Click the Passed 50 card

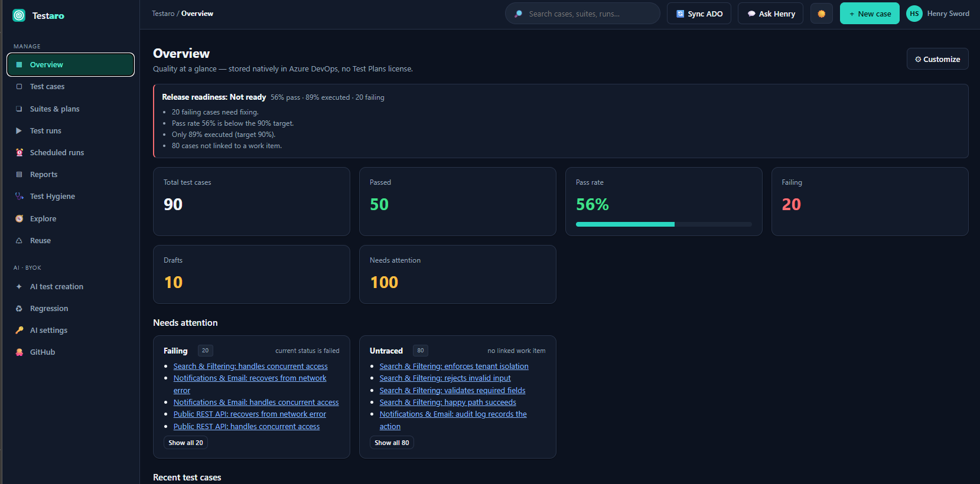click(x=458, y=202)
